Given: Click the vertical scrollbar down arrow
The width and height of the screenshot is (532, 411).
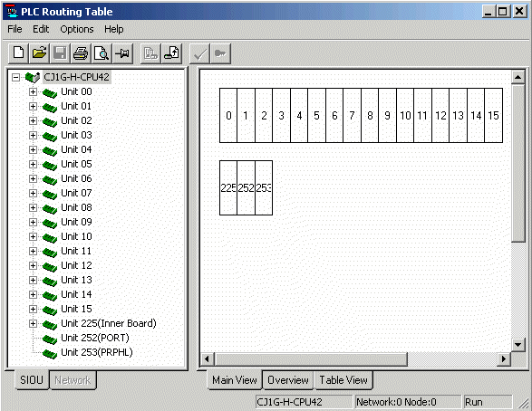Looking at the screenshot, I should pos(518,345).
